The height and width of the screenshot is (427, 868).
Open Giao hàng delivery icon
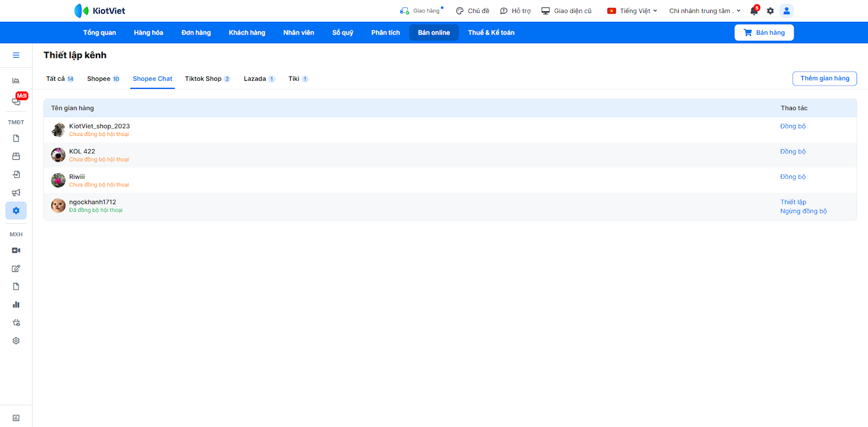(x=422, y=11)
